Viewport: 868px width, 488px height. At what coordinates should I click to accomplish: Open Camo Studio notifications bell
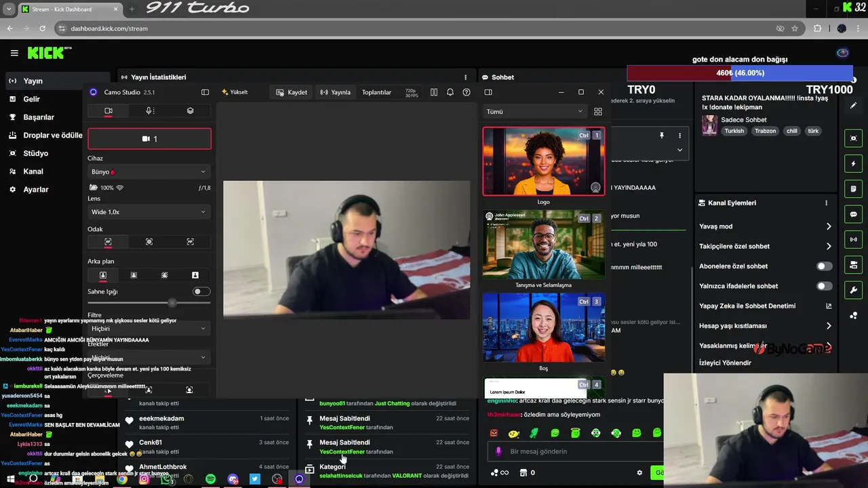pyautogui.click(x=450, y=92)
